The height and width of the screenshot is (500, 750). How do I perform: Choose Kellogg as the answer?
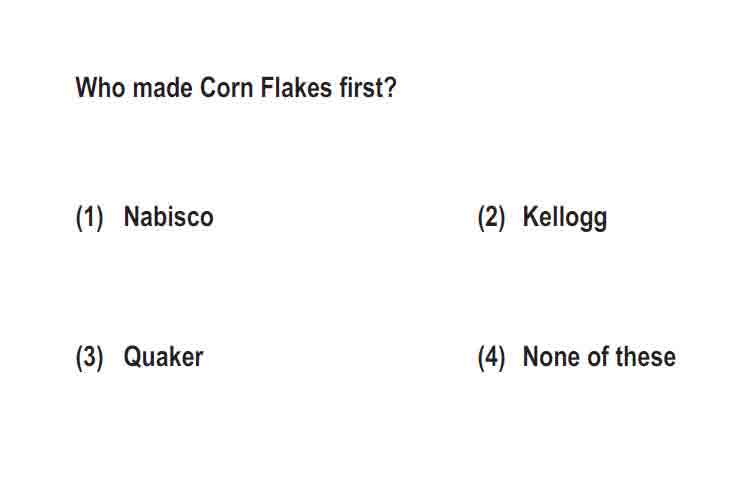tap(565, 219)
